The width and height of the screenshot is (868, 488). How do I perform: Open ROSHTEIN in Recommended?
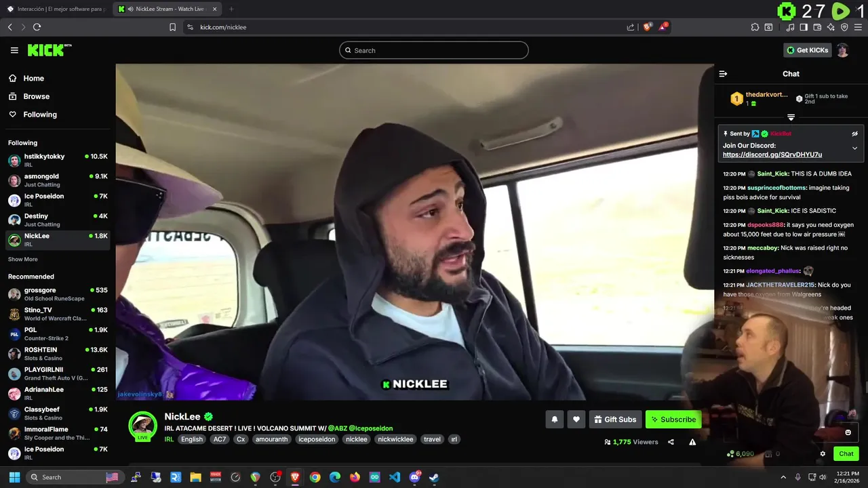pyautogui.click(x=58, y=354)
